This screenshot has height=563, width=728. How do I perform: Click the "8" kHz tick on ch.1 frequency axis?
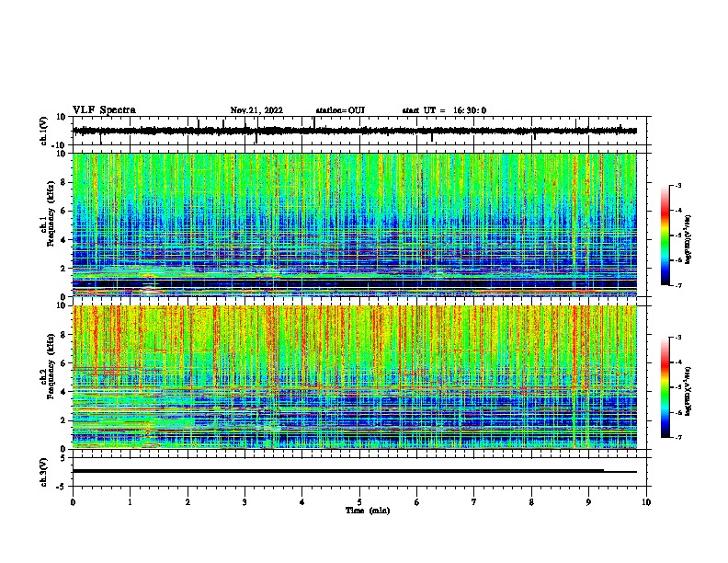pos(63,182)
